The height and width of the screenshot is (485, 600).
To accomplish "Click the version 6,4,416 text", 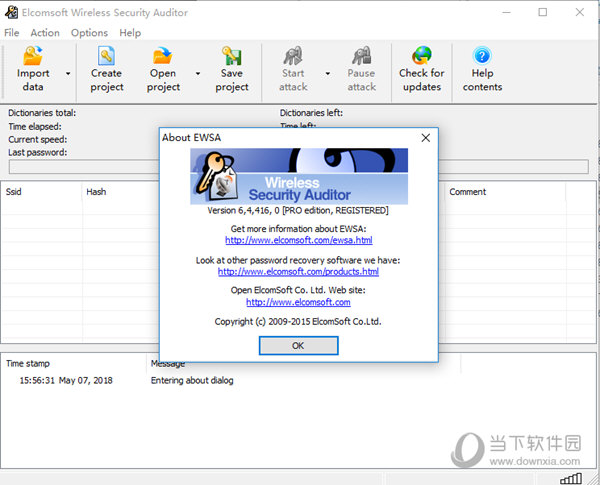I will [x=298, y=211].
